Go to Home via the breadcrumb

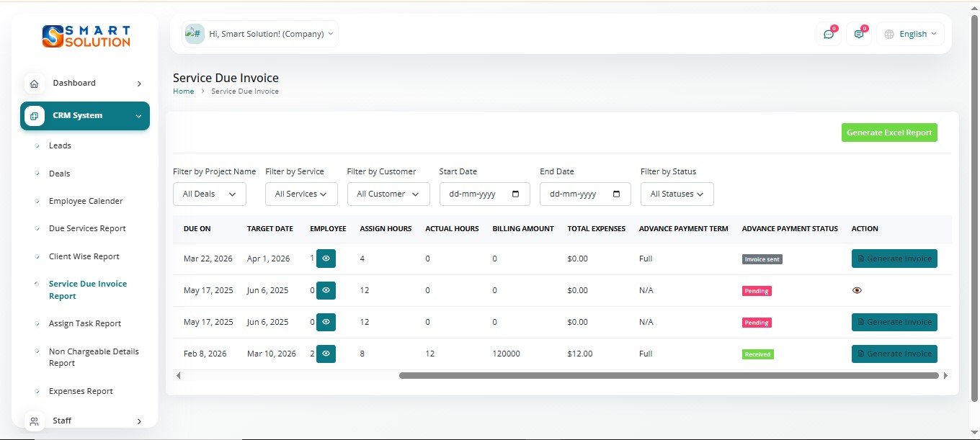(183, 91)
